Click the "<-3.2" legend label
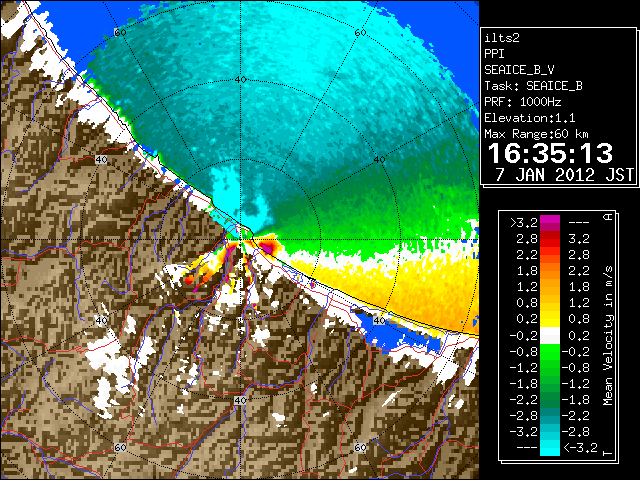Viewport: 640px width, 480px height. point(580,448)
